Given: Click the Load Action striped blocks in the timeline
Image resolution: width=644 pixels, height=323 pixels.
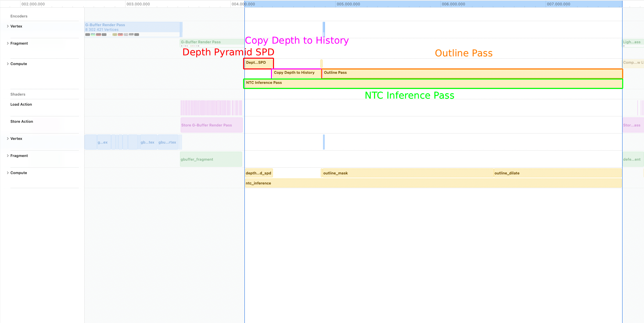Looking at the screenshot, I should point(211,108).
